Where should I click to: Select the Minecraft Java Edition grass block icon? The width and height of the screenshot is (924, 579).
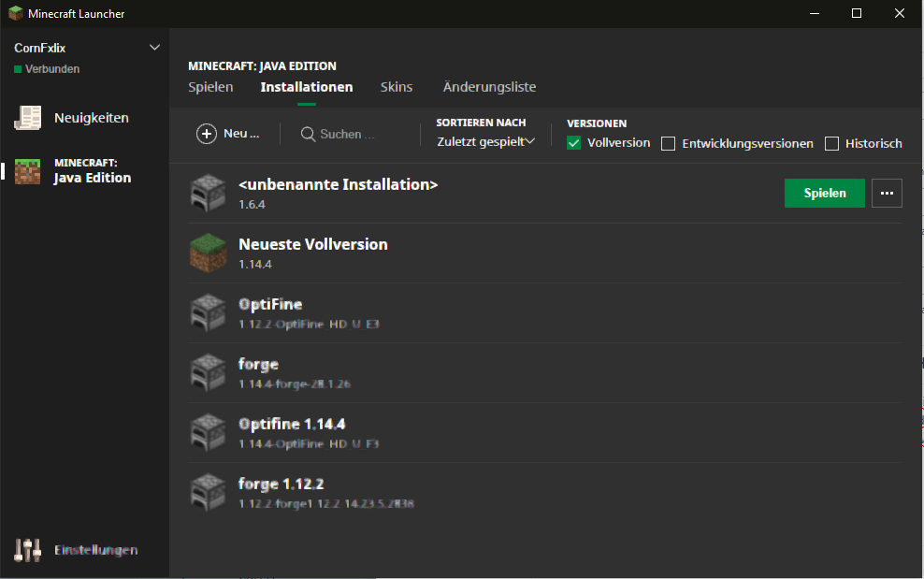[28, 171]
